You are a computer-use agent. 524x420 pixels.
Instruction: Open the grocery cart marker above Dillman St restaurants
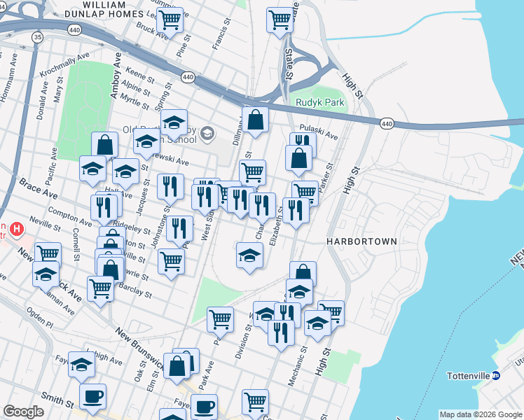[253, 174]
